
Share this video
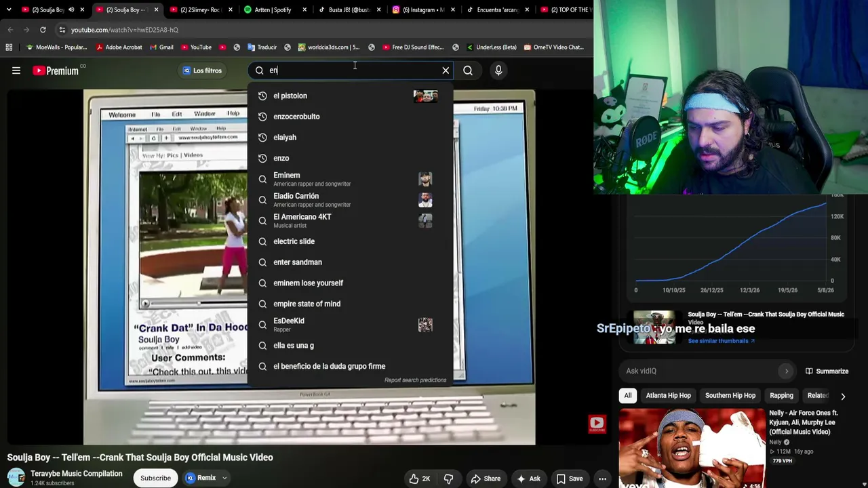486,479
